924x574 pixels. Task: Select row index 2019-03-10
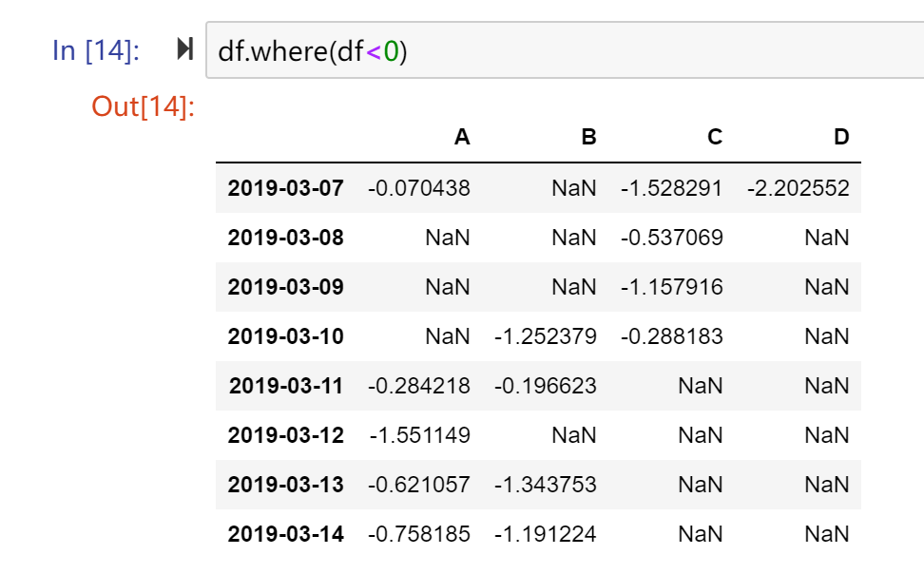286,336
